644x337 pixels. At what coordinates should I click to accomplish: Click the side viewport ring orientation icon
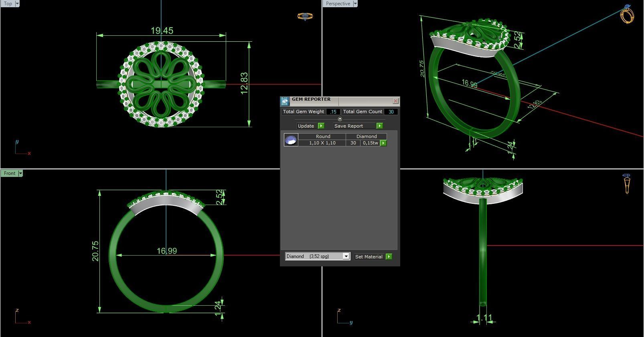[x=627, y=184]
